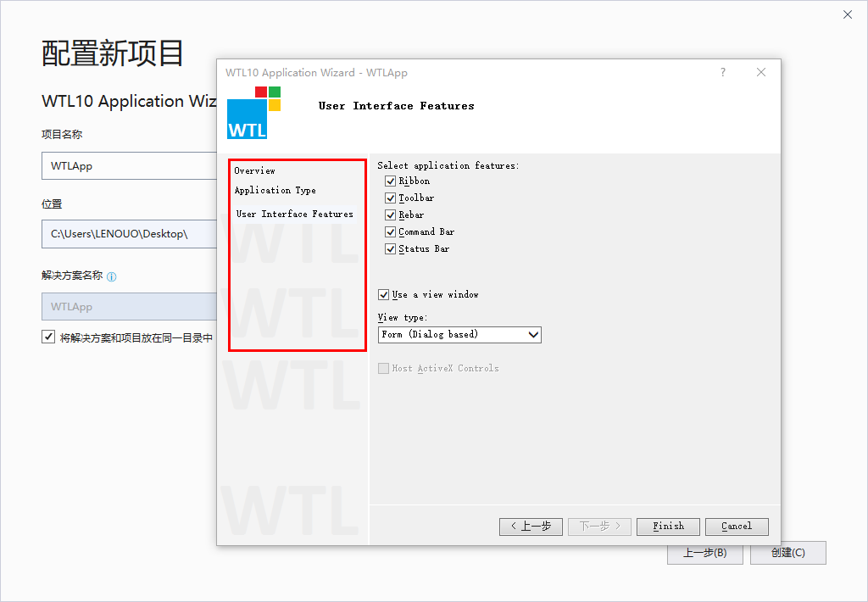Toggle Host ActiveX Controls checkbox
This screenshot has width=868, height=602.
[x=384, y=368]
